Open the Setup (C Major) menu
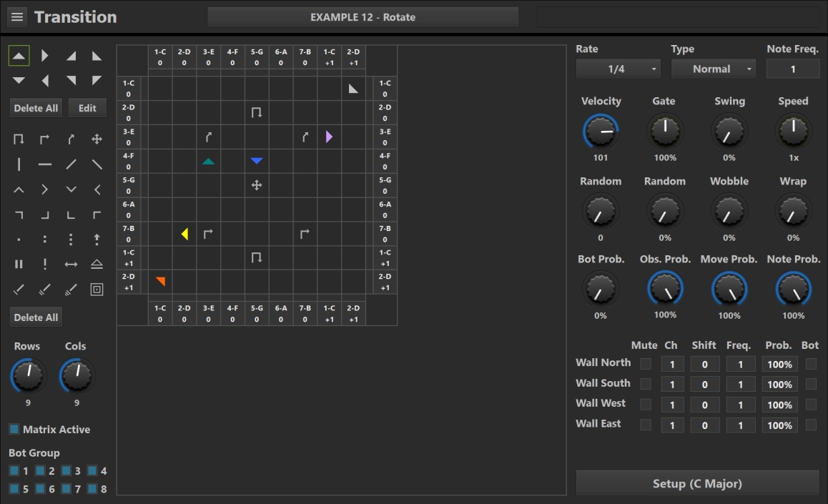This screenshot has height=504, width=828. point(697,483)
